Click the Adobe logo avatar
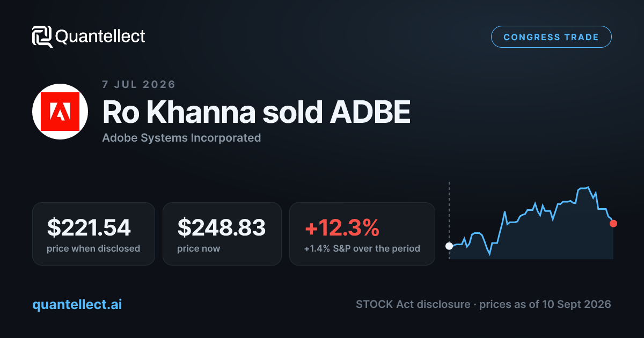Viewport: 644px width, 338px height. (x=60, y=112)
